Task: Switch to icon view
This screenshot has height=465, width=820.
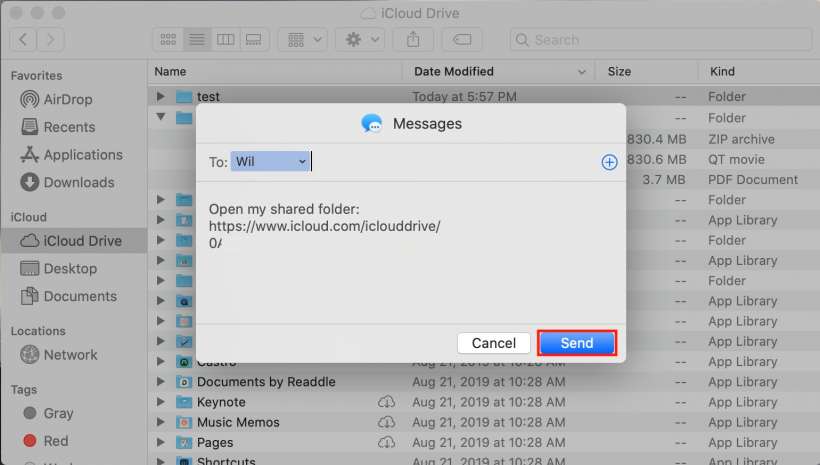Action: click(x=168, y=40)
